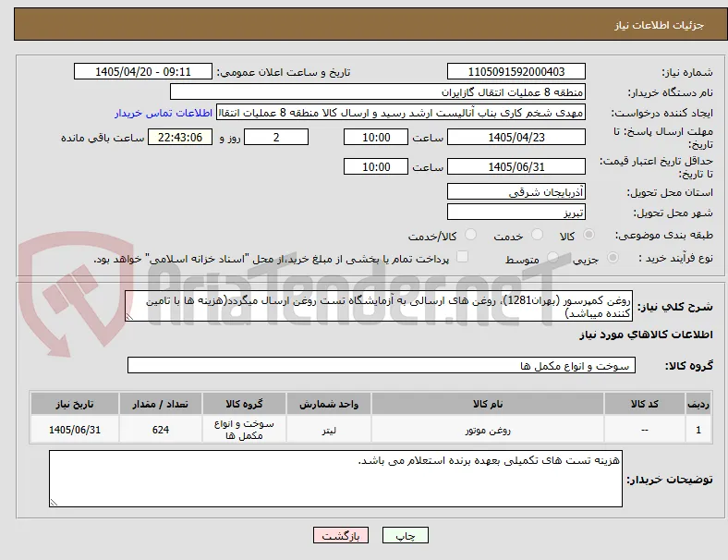Screen dimensions: 728x560
Task: Click the price validity date 1405/06/31 field
Action: click(516, 166)
